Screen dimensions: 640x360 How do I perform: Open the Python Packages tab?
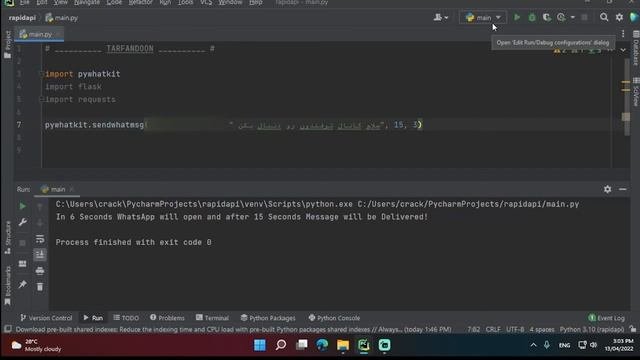pyautogui.click(x=268, y=318)
